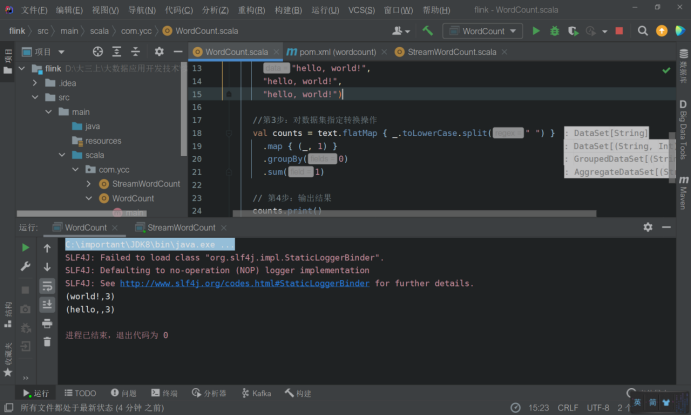Clear console with trash icon
This screenshot has height=415, width=692.
[x=47, y=342]
